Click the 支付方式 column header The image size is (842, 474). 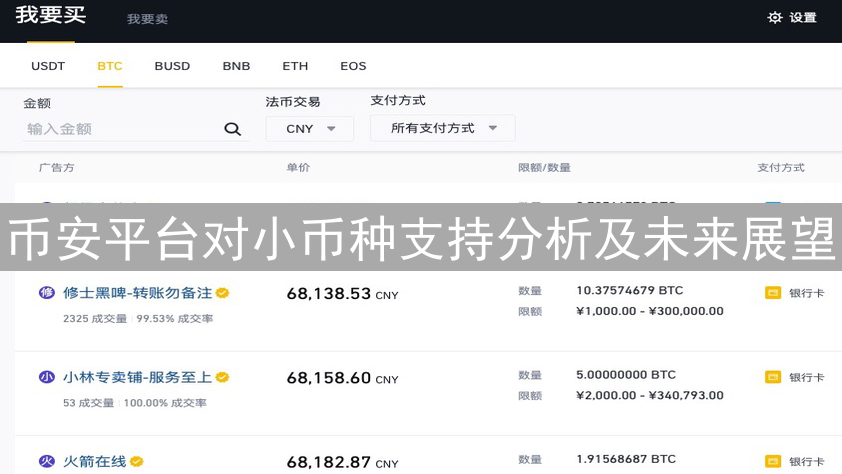click(x=781, y=167)
